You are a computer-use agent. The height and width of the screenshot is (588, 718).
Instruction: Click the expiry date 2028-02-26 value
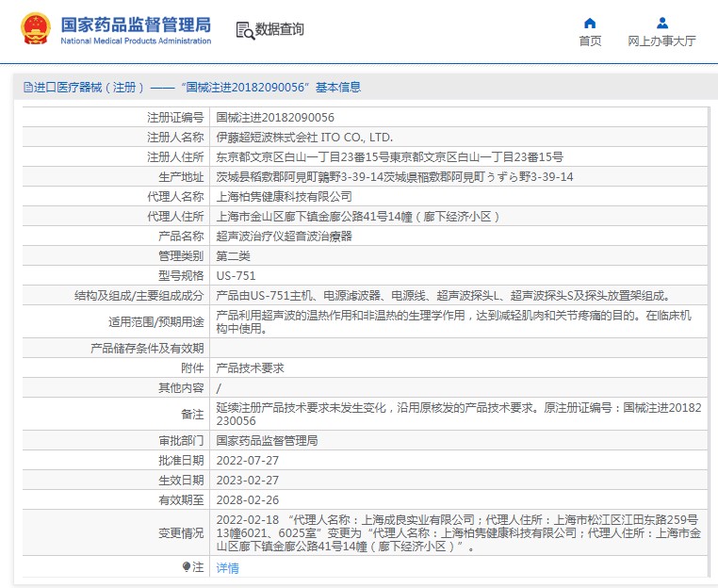[248, 499]
